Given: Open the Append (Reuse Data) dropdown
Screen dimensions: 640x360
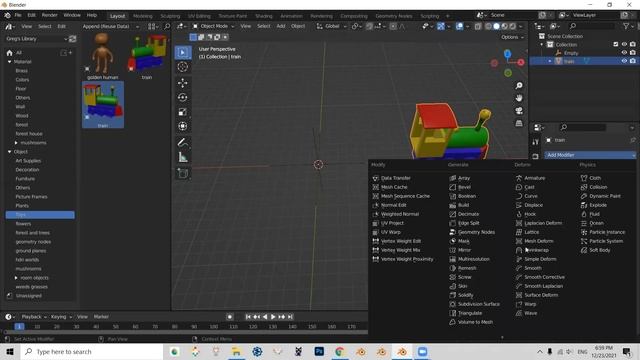Looking at the screenshot, I should [110, 26].
